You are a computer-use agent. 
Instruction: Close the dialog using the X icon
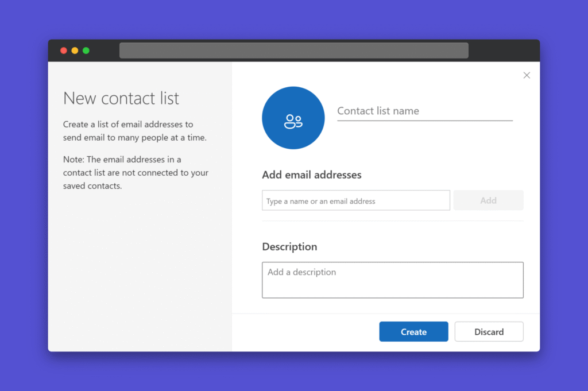click(x=527, y=75)
